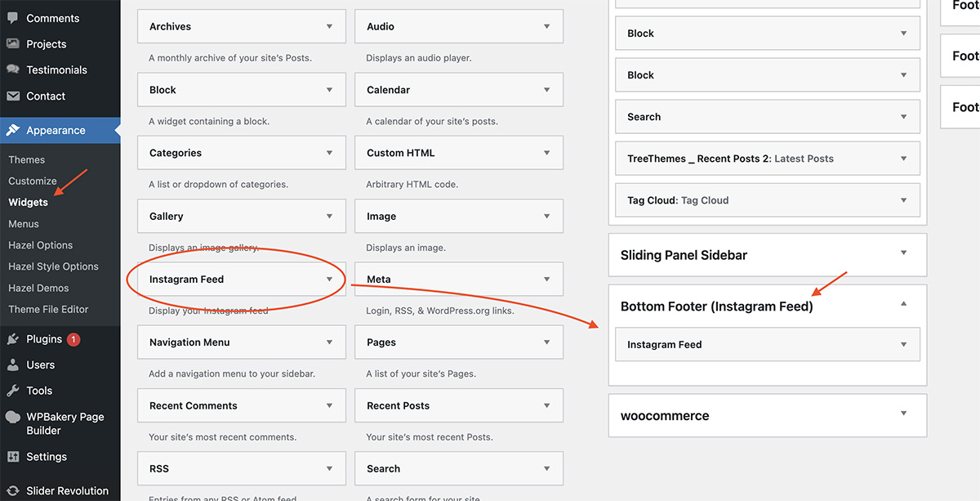The width and height of the screenshot is (980, 501).
Task: Open the Widgets submenu item
Action: pos(28,203)
